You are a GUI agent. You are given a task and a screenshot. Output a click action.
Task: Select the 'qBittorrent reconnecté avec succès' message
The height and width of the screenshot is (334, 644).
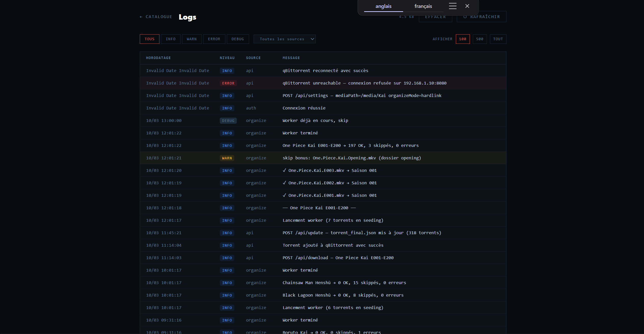[325, 71]
